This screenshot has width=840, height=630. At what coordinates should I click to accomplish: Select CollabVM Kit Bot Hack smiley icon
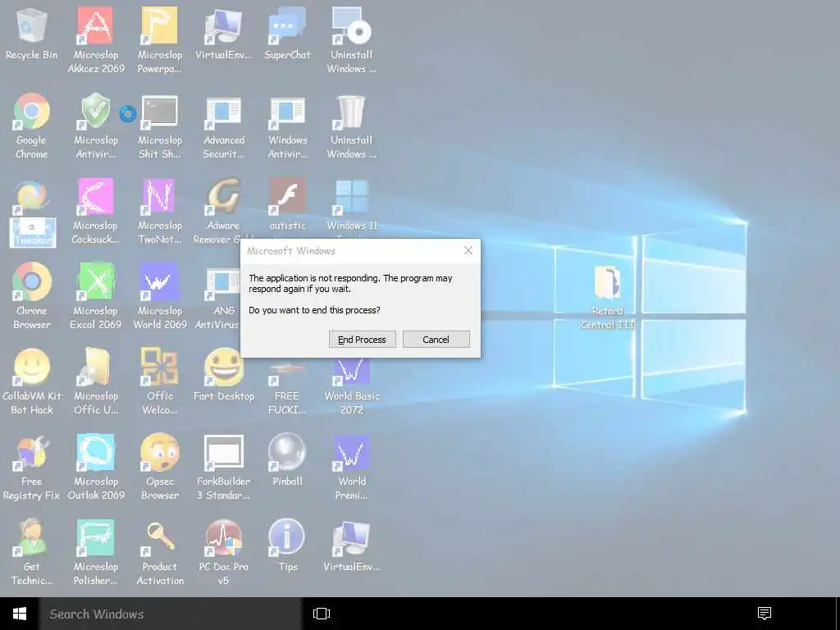32,367
